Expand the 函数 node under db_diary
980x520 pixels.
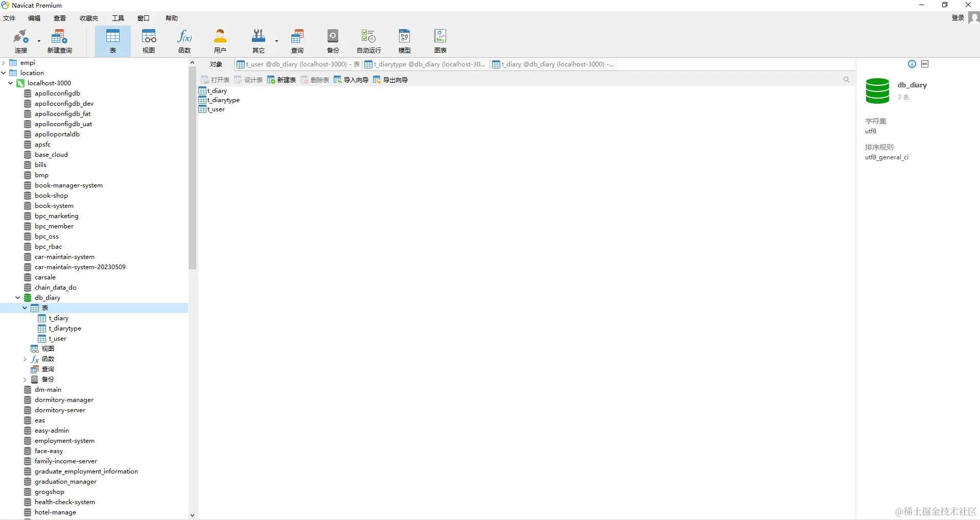[25, 359]
